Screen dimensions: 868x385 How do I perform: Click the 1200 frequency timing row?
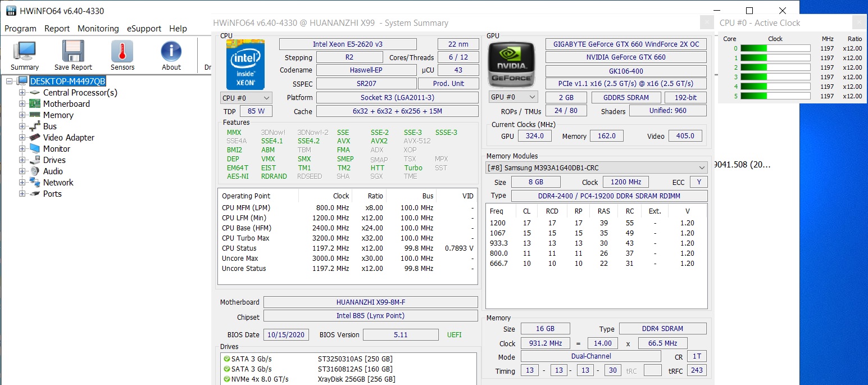pos(597,223)
